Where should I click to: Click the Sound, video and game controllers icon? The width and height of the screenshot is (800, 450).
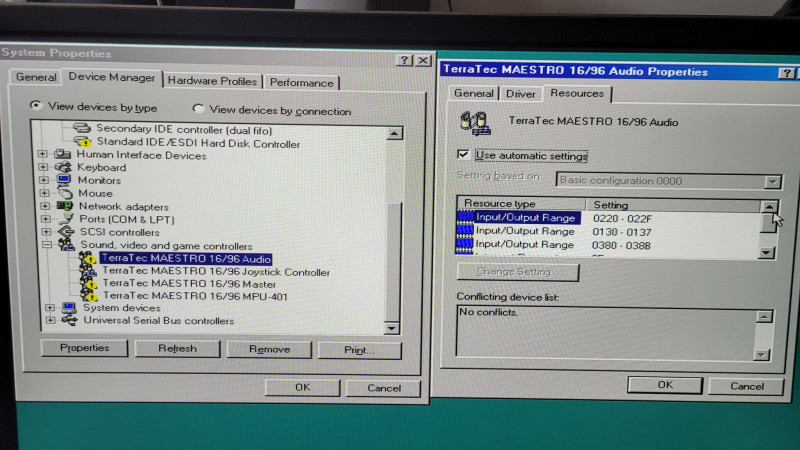[67, 244]
